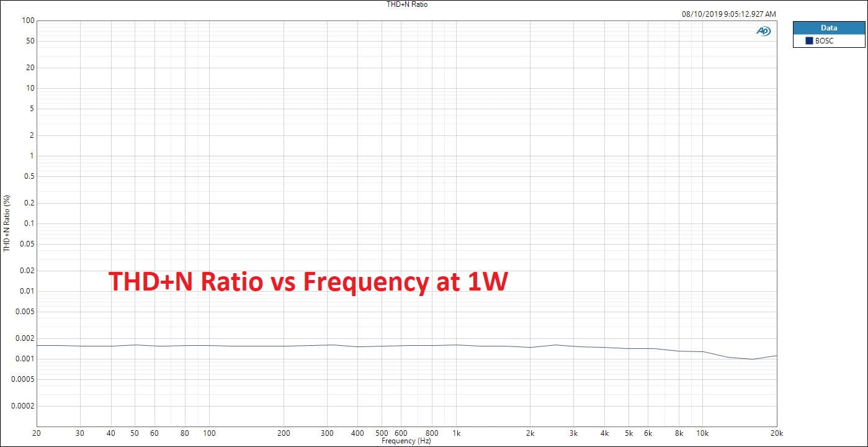Viewport: 868px width, 447px height.
Task: Click the 0.0002 tick on the vertical axis
Action: point(22,406)
